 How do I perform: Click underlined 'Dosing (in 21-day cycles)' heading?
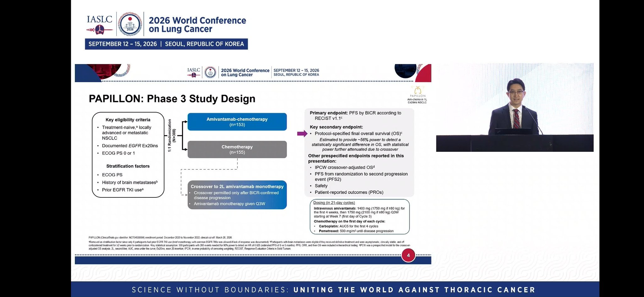point(334,203)
